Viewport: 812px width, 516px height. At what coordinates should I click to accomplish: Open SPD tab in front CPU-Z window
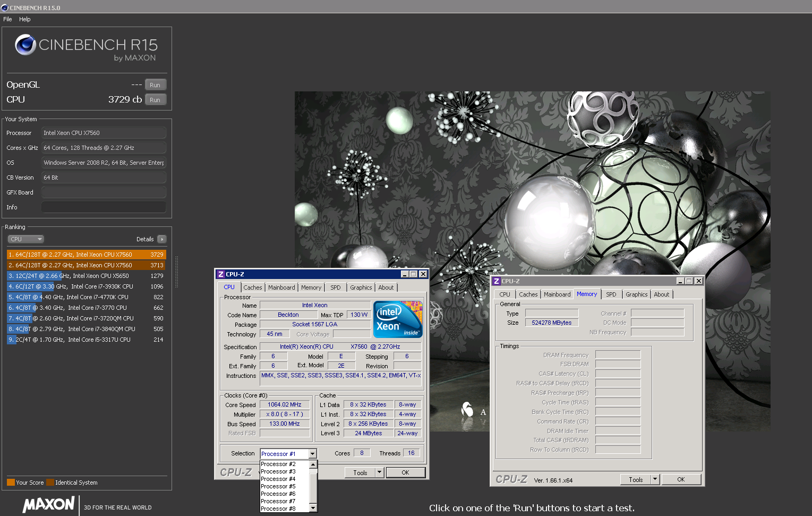pos(336,287)
